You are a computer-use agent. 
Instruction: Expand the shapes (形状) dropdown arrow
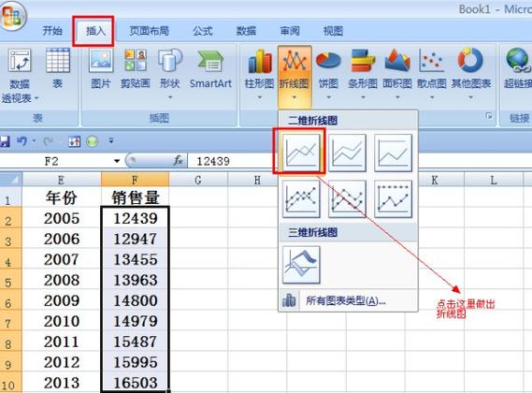[x=170, y=97]
